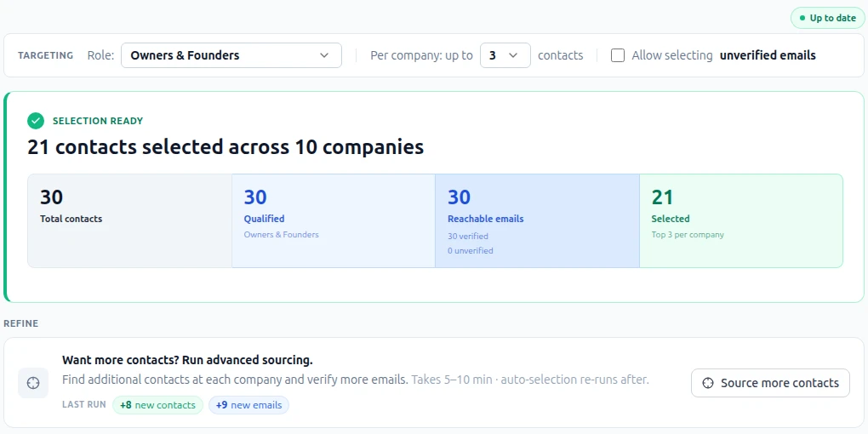Click the 'Top 3 per company' text
868x434 pixels.
[688, 235]
